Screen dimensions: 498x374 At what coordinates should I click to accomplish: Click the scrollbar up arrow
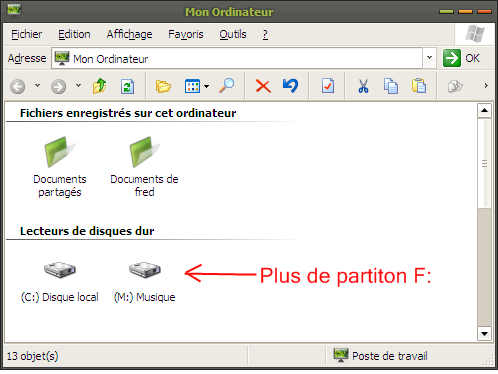pyautogui.click(x=484, y=110)
